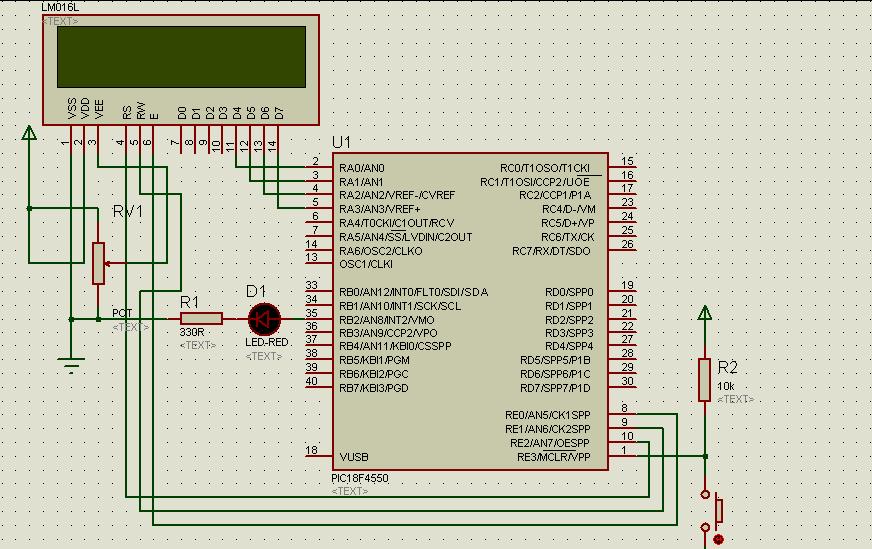This screenshot has width=872, height=549.
Task: Click pin label RB5/KBI1/PGM
Action: coord(374,360)
